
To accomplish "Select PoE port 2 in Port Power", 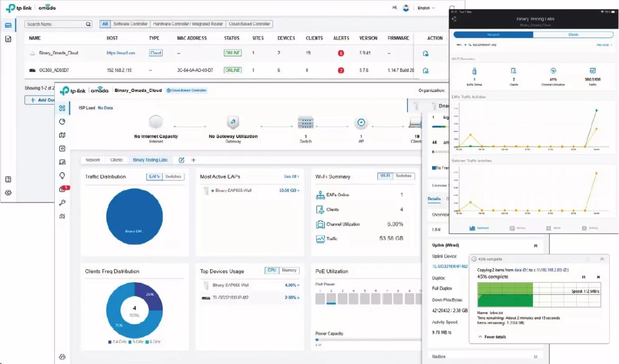I will [331, 298].
